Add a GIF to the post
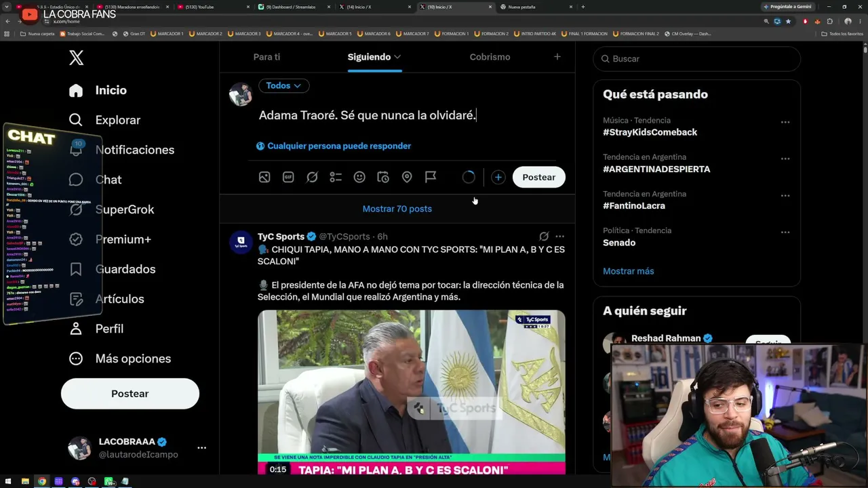The image size is (868, 488). [x=288, y=177]
